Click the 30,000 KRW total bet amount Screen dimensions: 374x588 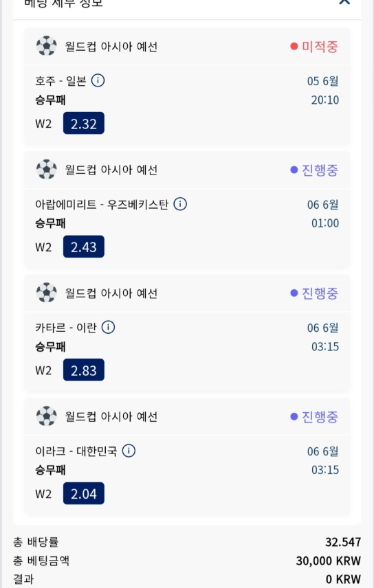click(x=328, y=561)
